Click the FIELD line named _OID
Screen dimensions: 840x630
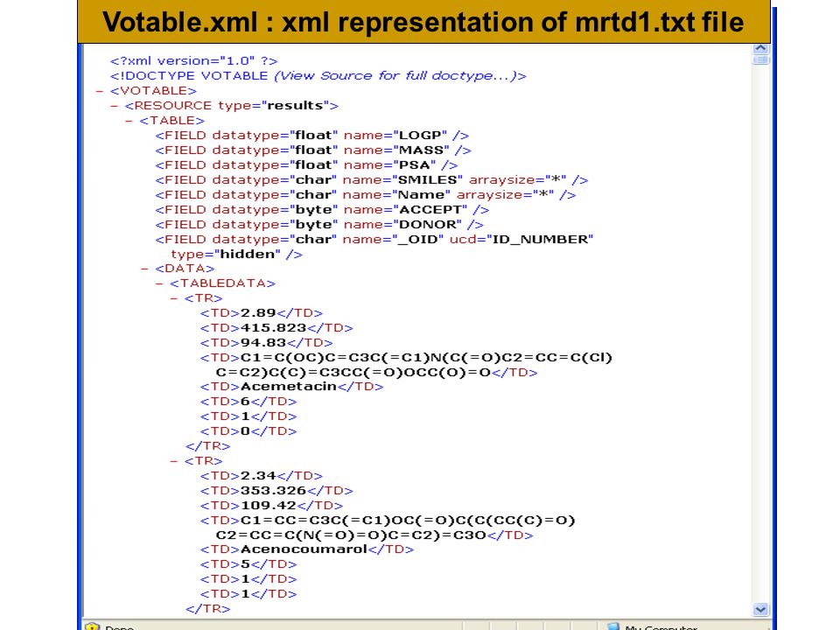pos(374,240)
